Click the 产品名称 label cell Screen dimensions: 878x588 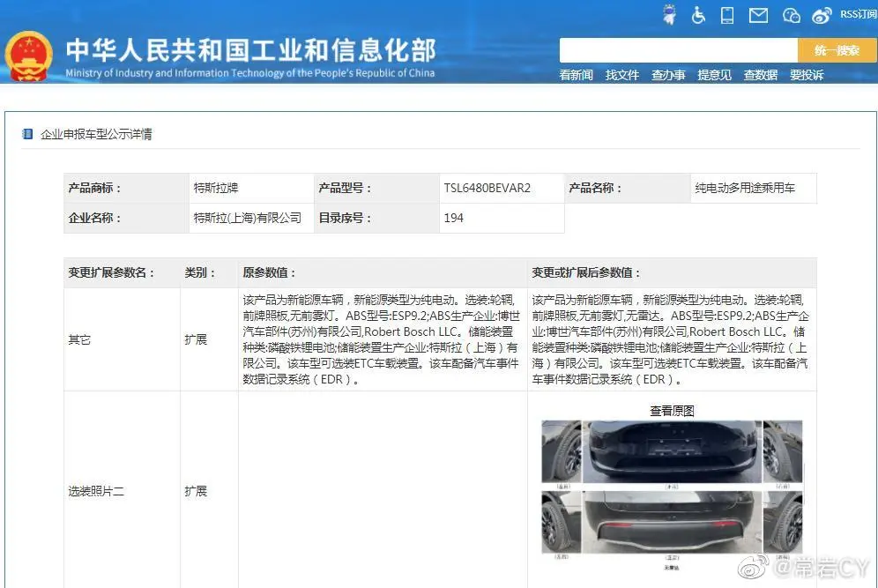click(x=627, y=188)
